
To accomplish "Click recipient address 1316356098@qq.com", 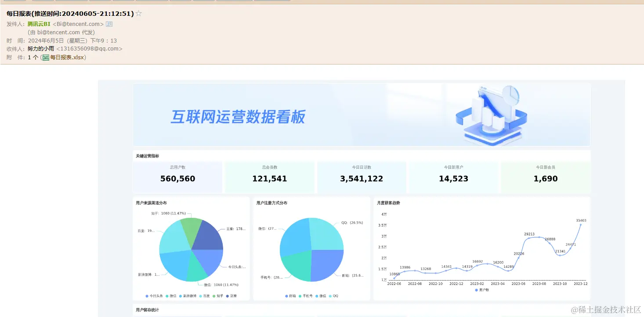I will [90, 49].
